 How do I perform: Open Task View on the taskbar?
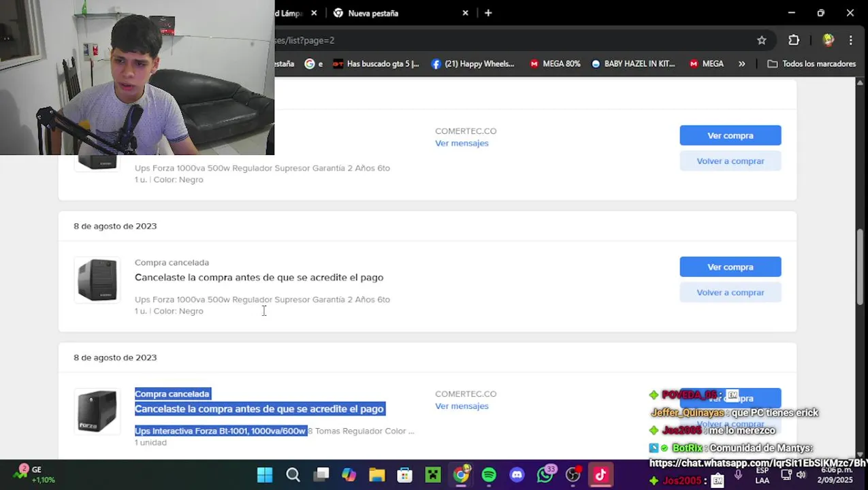click(x=321, y=474)
